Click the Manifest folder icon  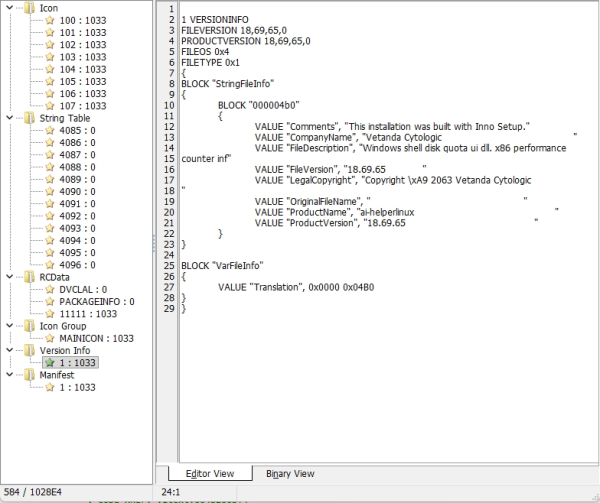29,375
